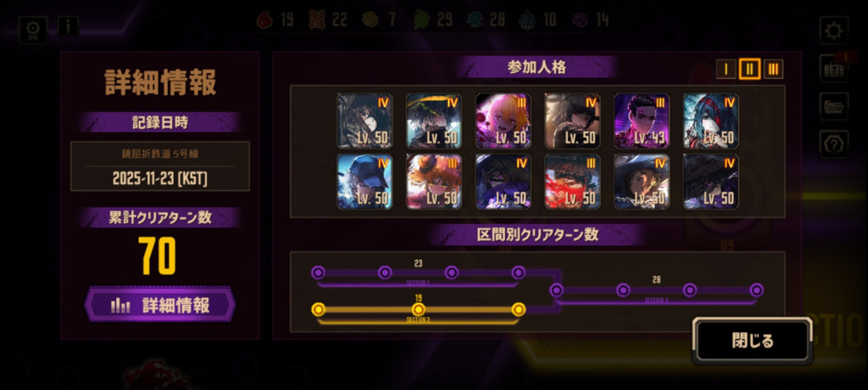Click the wrath red resource icon
The height and width of the screenshot is (390, 868).
265,20
